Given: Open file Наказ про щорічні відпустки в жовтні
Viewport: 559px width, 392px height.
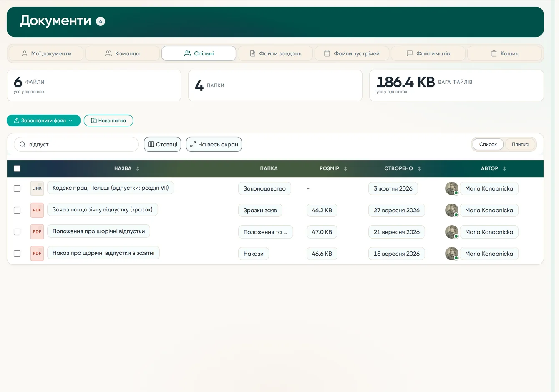Looking at the screenshot, I should (x=103, y=253).
